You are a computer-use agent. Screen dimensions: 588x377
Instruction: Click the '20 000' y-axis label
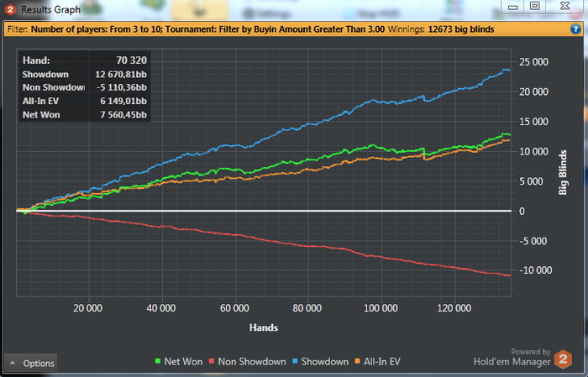pos(533,92)
